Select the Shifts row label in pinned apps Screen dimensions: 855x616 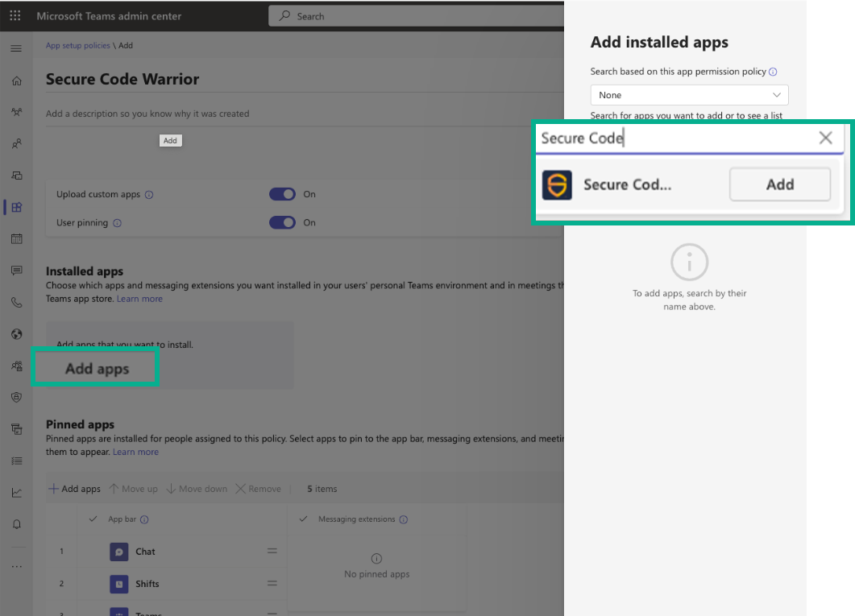click(147, 584)
